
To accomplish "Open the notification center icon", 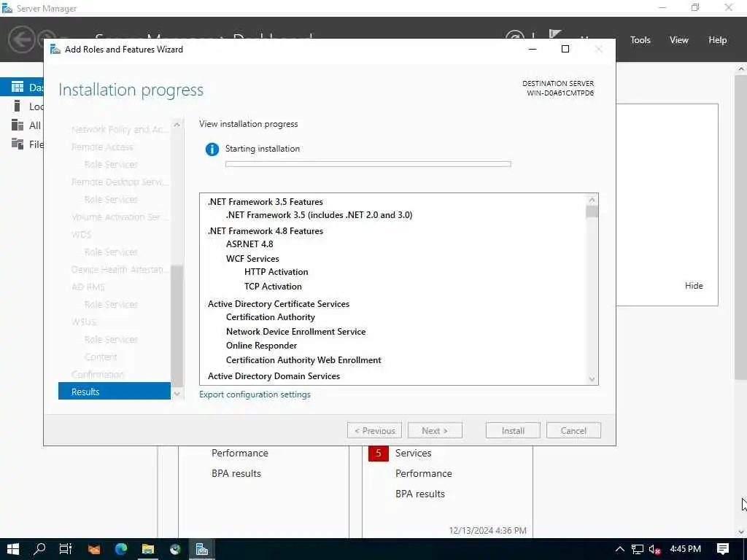I will coord(723,549).
